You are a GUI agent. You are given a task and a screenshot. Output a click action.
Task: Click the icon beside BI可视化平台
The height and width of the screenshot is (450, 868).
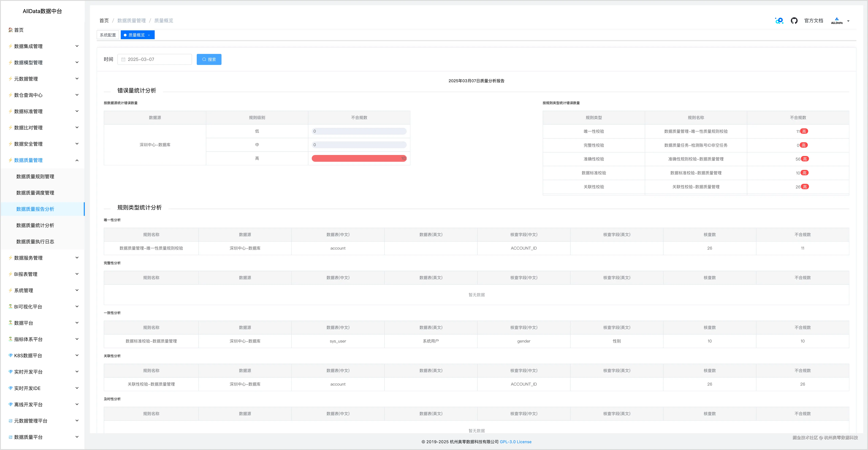point(11,307)
